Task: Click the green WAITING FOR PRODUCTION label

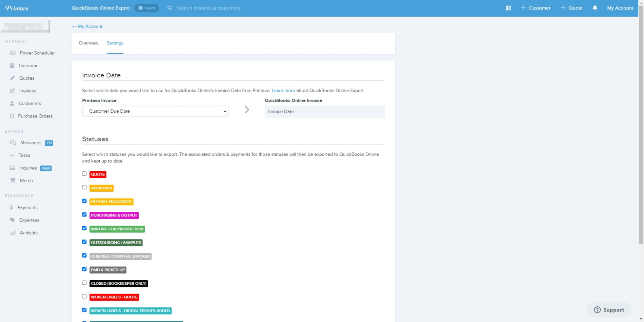Action: point(117,229)
